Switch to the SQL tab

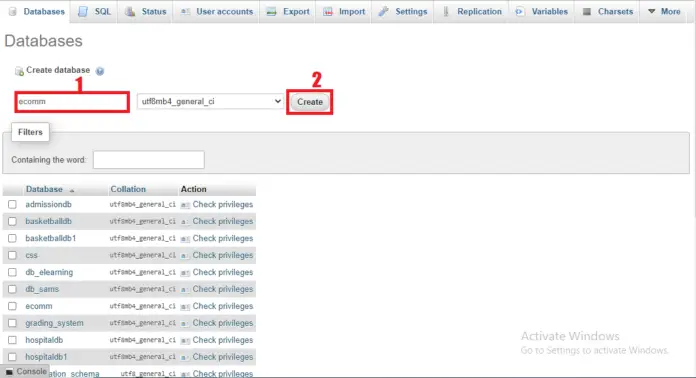94,12
